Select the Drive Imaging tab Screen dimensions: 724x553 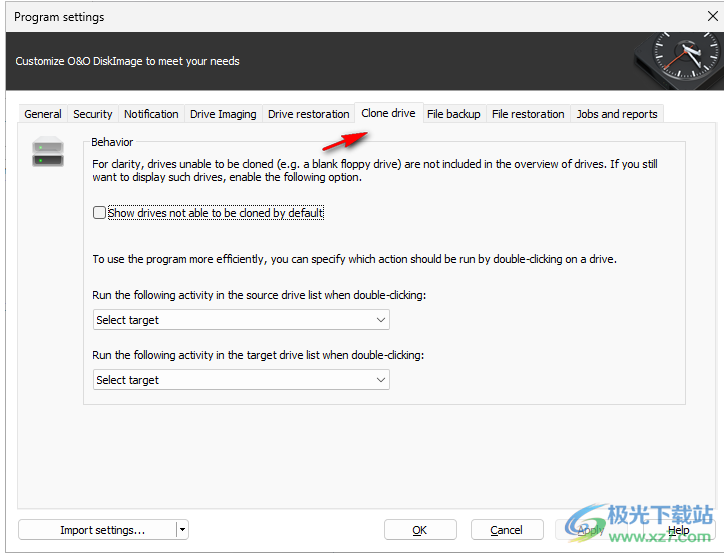click(x=223, y=114)
